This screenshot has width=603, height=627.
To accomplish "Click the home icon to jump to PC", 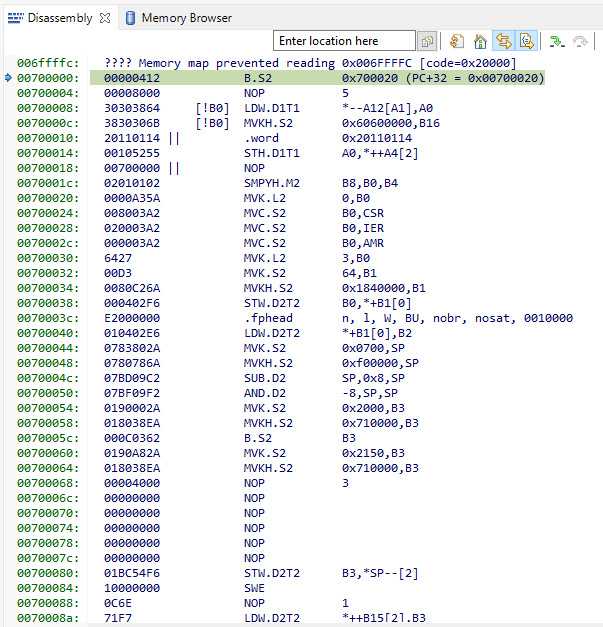I will click(480, 41).
